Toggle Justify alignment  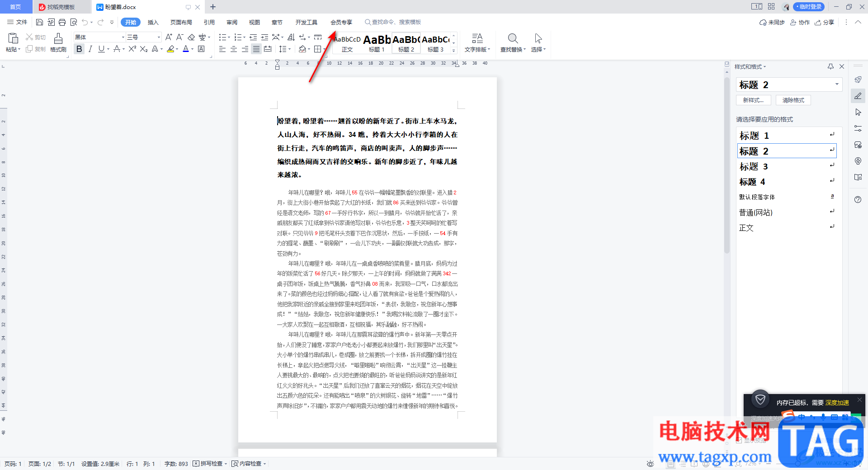(256, 49)
